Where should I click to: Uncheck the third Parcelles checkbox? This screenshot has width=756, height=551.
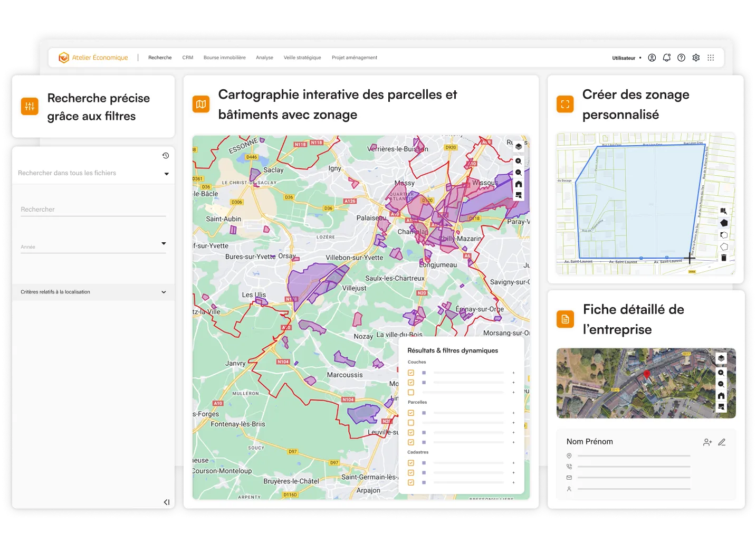click(411, 433)
